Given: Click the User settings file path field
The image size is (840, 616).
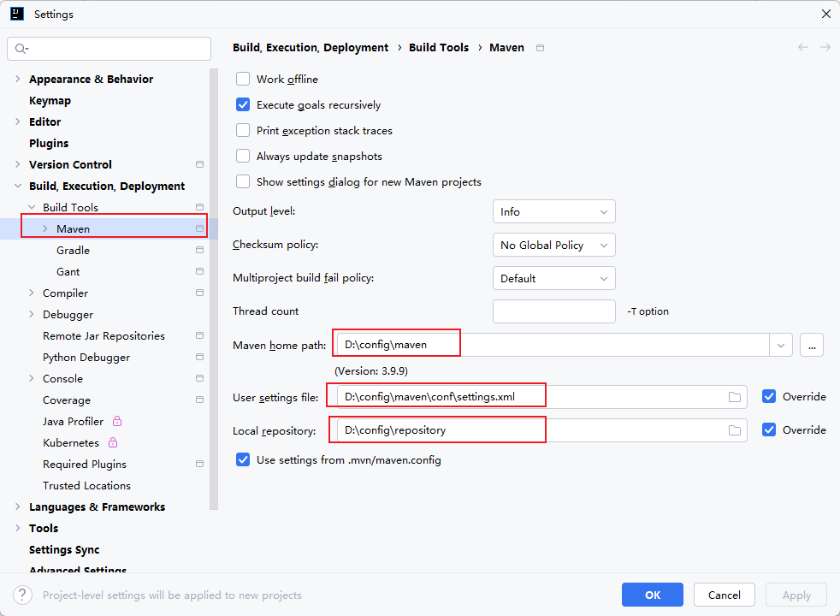Looking at the screenshot, I should coord(542,397).
